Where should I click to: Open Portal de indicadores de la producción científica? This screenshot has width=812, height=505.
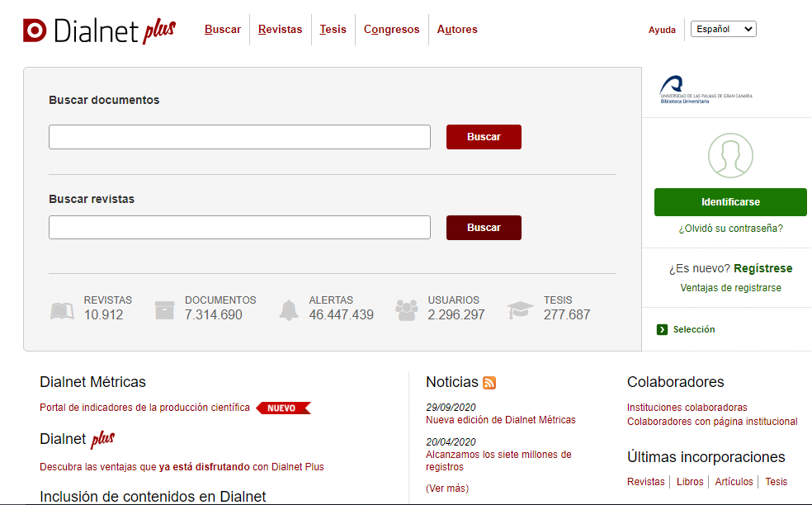(145, 408)
